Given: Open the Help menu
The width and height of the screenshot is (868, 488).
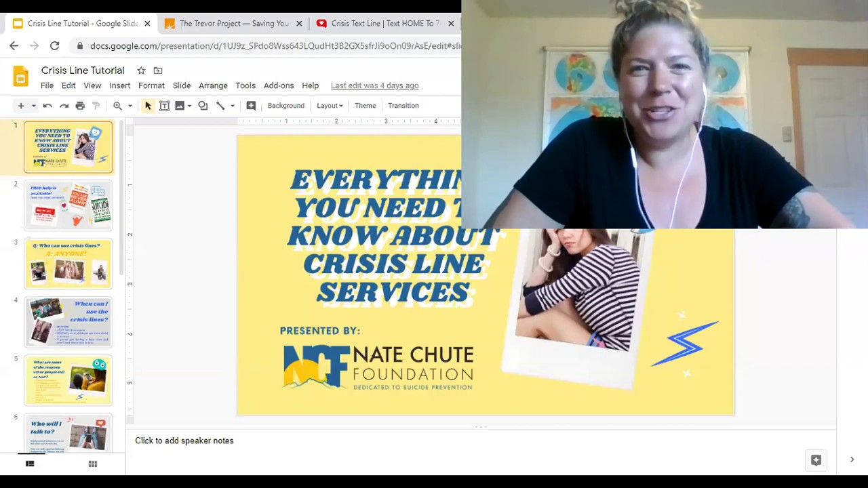Looking at the screenshot, I should [x=310, y=85].
